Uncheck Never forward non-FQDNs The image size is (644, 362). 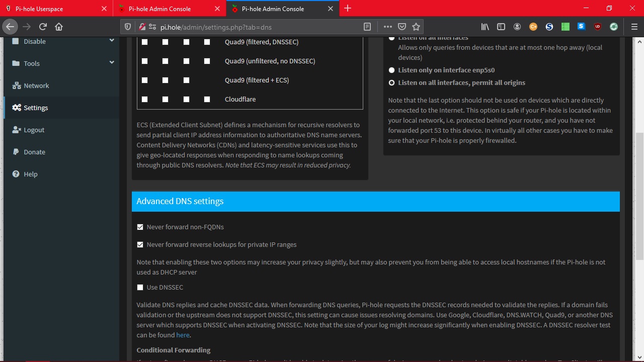click(x=140, y=227)
